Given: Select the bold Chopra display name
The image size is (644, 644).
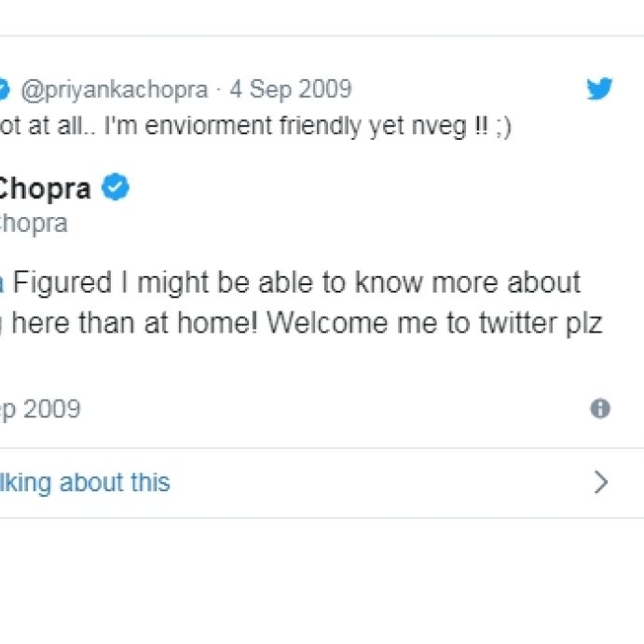Looking at the screenshot, I should (45, 189).
